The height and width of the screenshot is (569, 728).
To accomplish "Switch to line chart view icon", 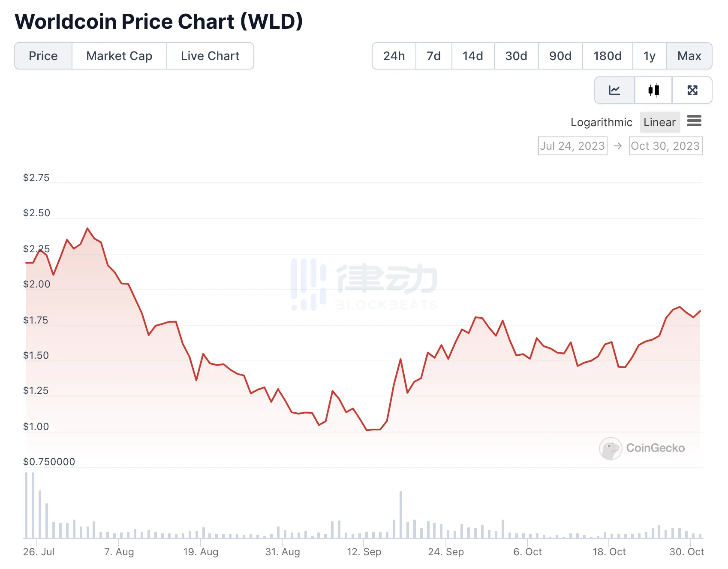I will pyautogui.click(x=614, y=90).
